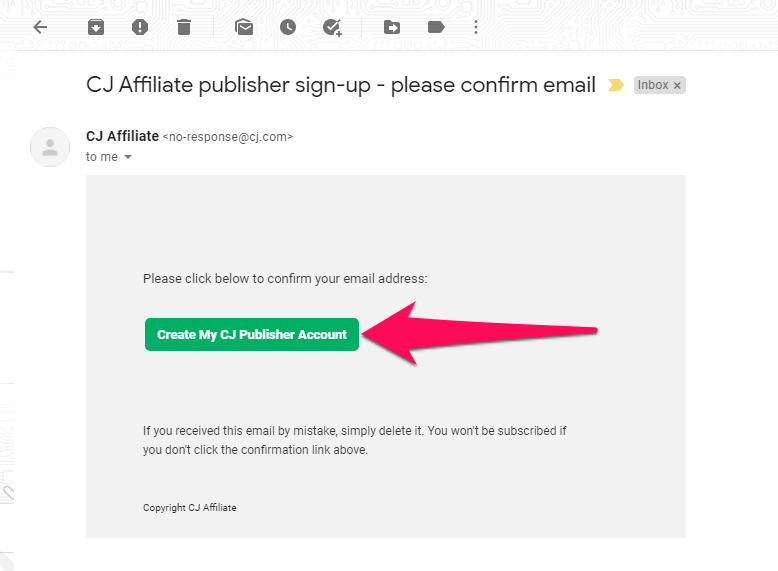Expand the "to me" recipient details arrow
This screenshot has height=571, width=778.
point(128,157)
